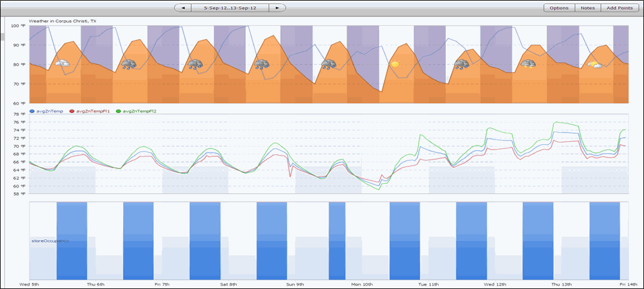The height and width of the screenshot is (289, 644).
Task: Click the Add Points button
Action: click(x=619, y=8)
